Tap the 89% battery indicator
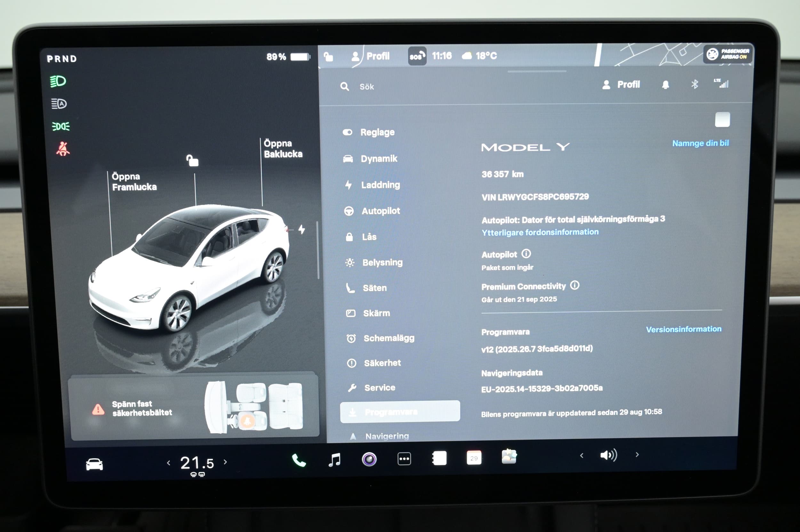Viewport: 800px width, 532px height. point(288,57)
